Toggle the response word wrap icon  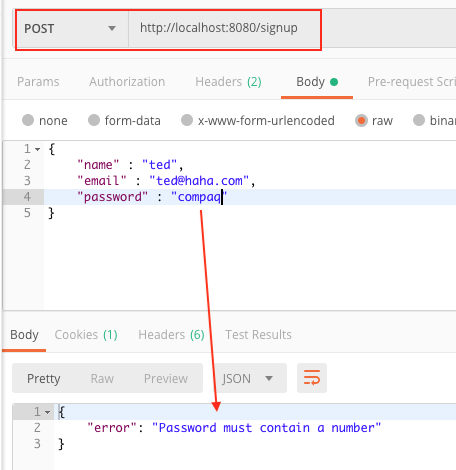(312, 378)
